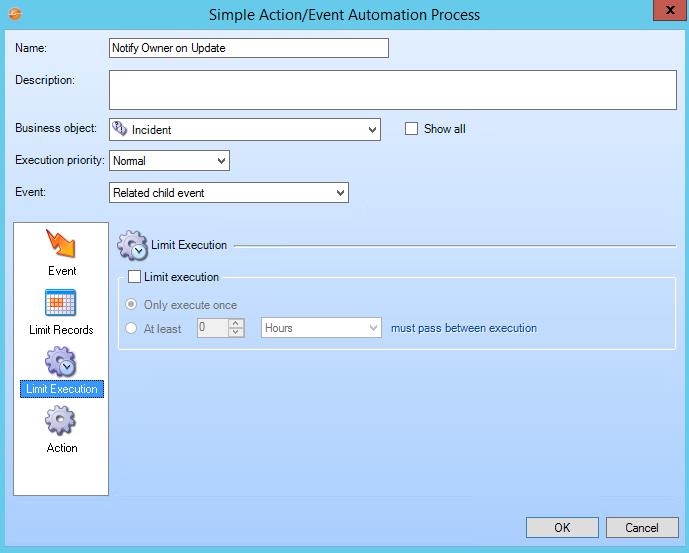Image resolution: width=689 pixels, height=553 pixels.
Task: Switch to Limit Records label in sidebar
Action: [x=61, y=330]
